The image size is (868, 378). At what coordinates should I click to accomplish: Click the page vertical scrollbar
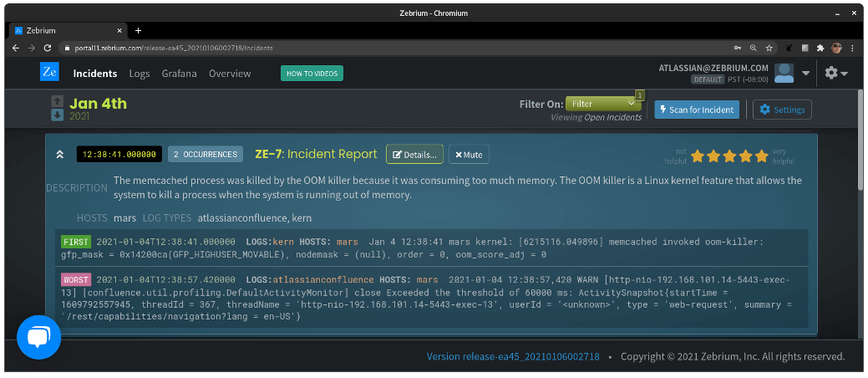tap(860, 141)
